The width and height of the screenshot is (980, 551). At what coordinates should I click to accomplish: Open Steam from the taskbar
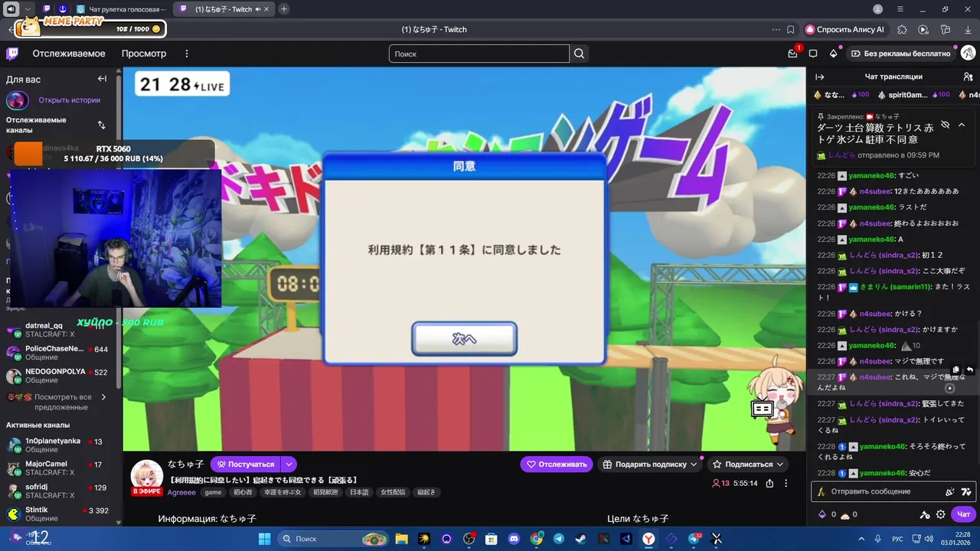pyautogui.click(x=581, y=539)
